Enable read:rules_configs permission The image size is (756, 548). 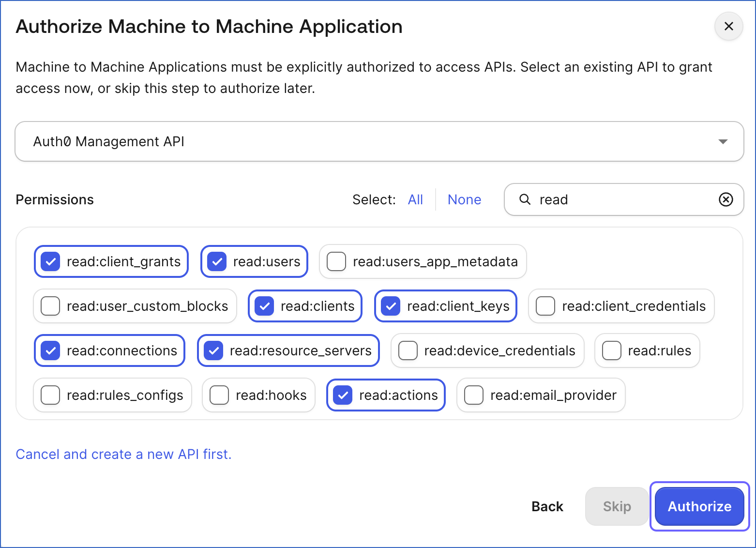point(50,396)
